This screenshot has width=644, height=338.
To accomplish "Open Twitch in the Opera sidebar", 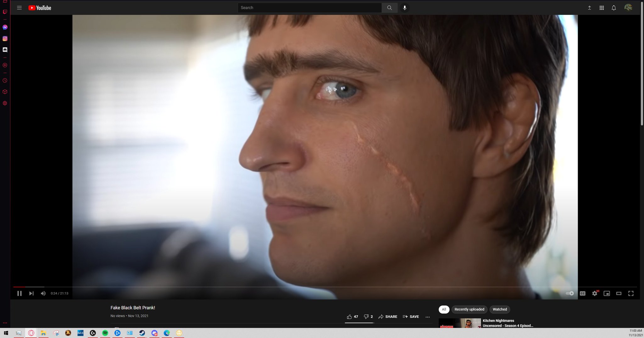I will point(5,12).
